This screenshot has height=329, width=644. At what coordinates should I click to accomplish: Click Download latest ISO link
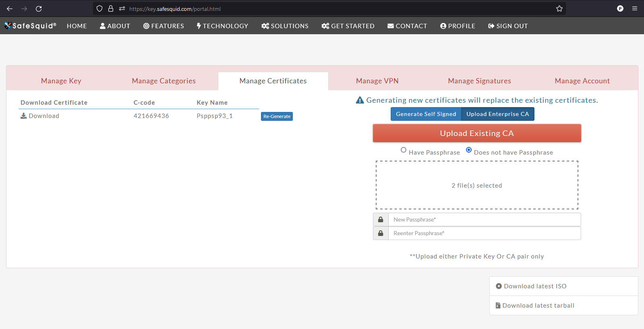click(535, 286)
